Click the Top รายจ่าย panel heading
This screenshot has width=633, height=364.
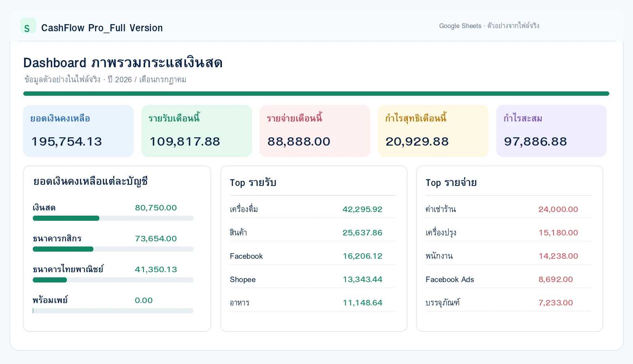point(451,183)
